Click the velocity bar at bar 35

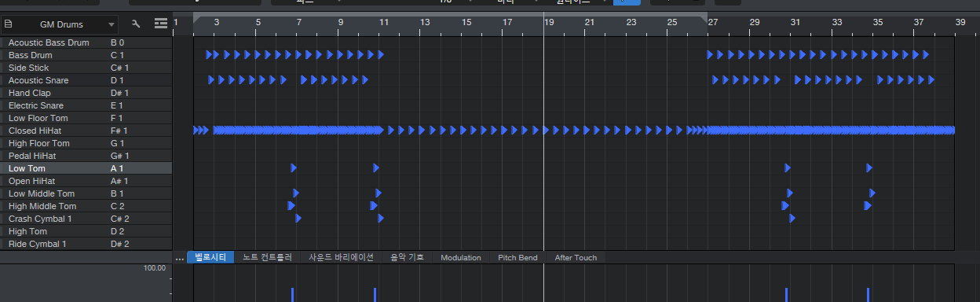click(x=868, y=295)
